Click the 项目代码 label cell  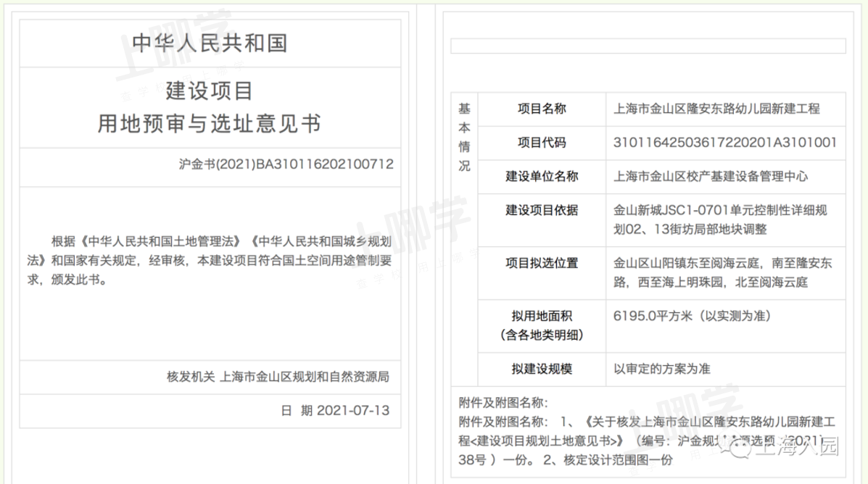pyautogui.click(x=542, y=143)
